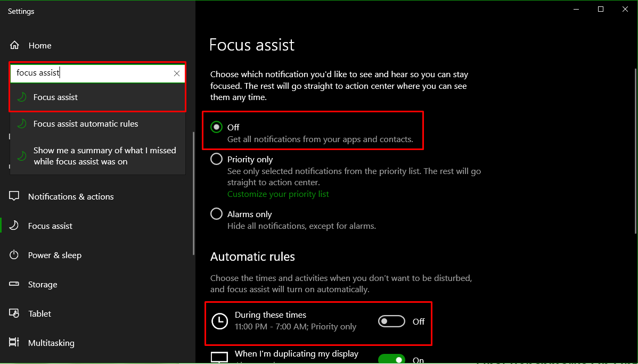Open Multitasking settings
The width and height of the screenshot is (638, 364).
pos(51,343)
